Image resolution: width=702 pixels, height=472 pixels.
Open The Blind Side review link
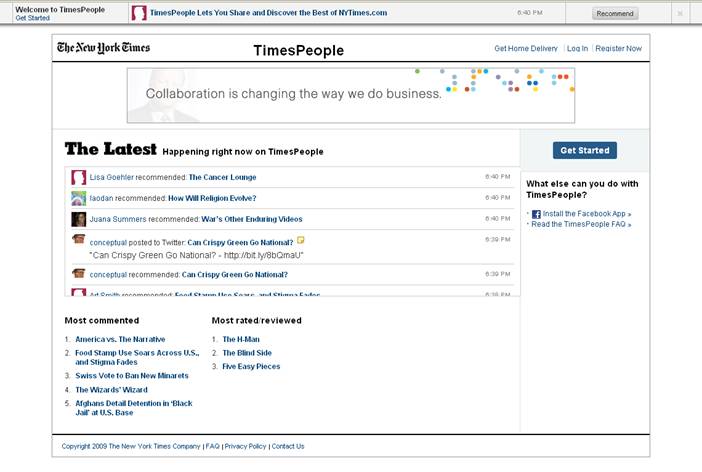[247, 353]
